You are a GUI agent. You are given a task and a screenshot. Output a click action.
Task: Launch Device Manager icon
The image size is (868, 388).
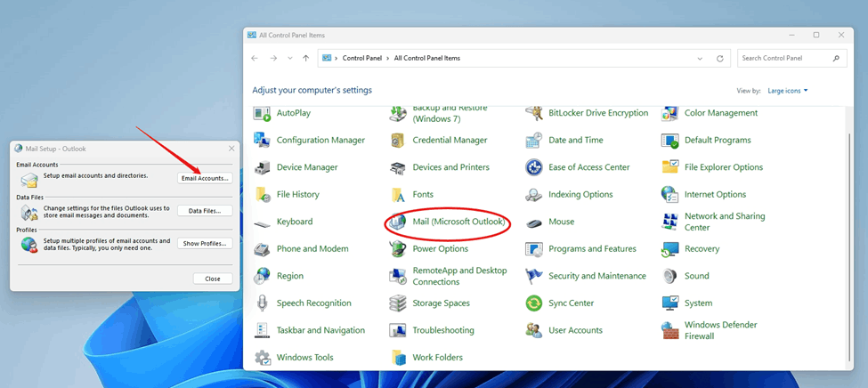pos(262,167)
